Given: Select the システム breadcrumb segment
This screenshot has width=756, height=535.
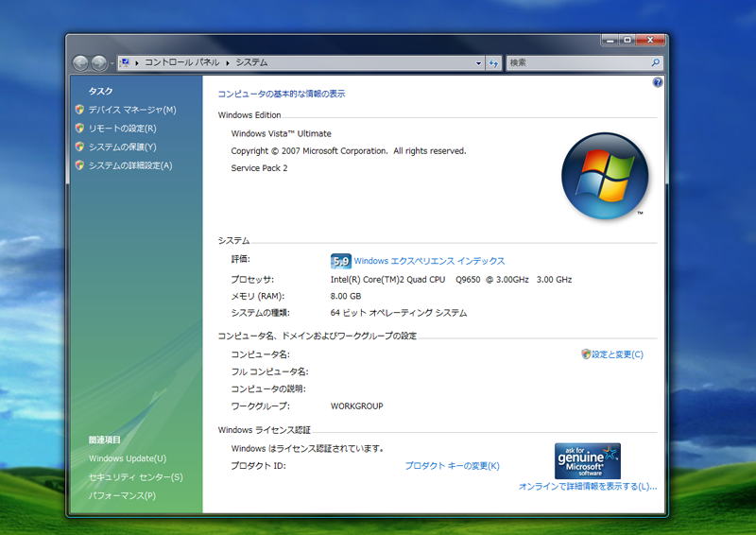Looking at the screenshot, I should (251, 62).
